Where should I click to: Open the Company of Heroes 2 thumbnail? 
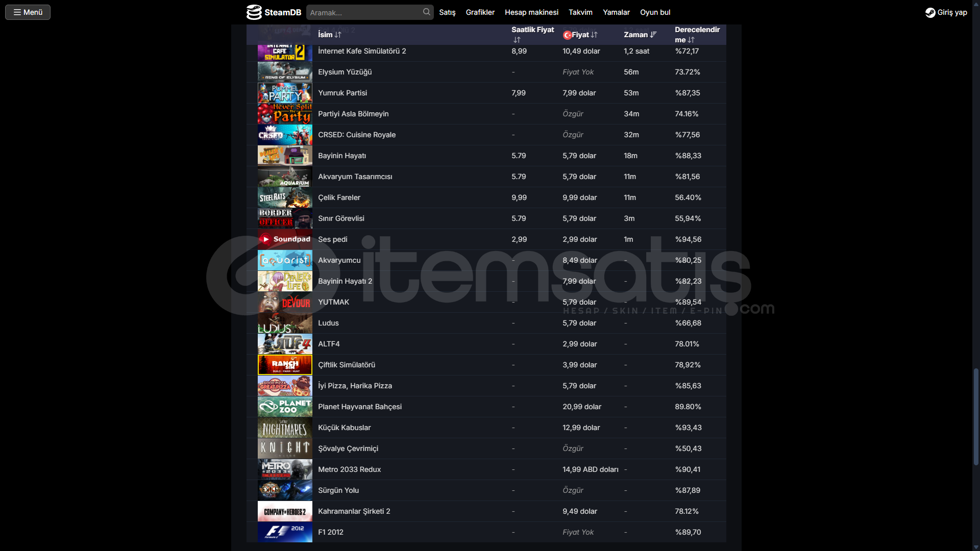coord(285,511)
